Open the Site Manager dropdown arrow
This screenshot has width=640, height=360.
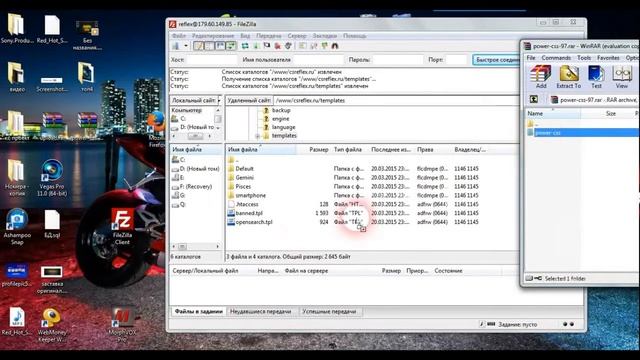(x=186, y=46)
